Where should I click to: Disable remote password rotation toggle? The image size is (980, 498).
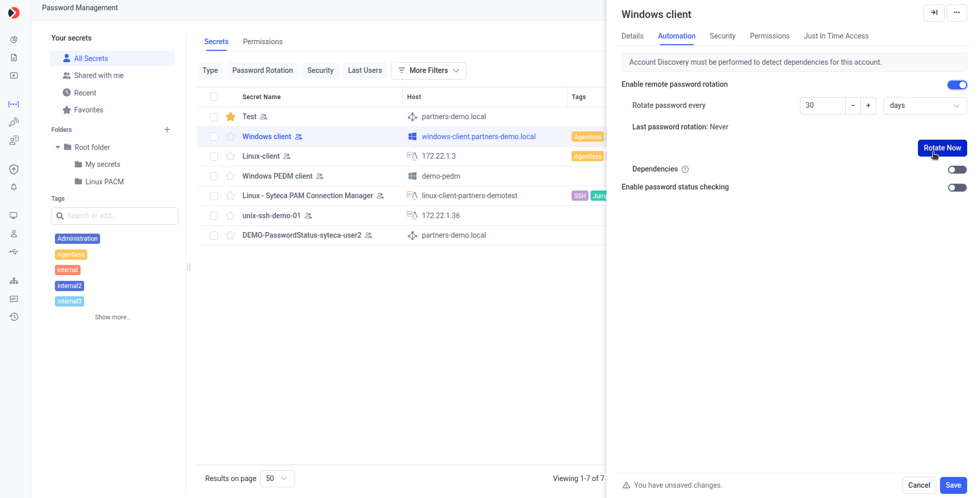[957, 85]
